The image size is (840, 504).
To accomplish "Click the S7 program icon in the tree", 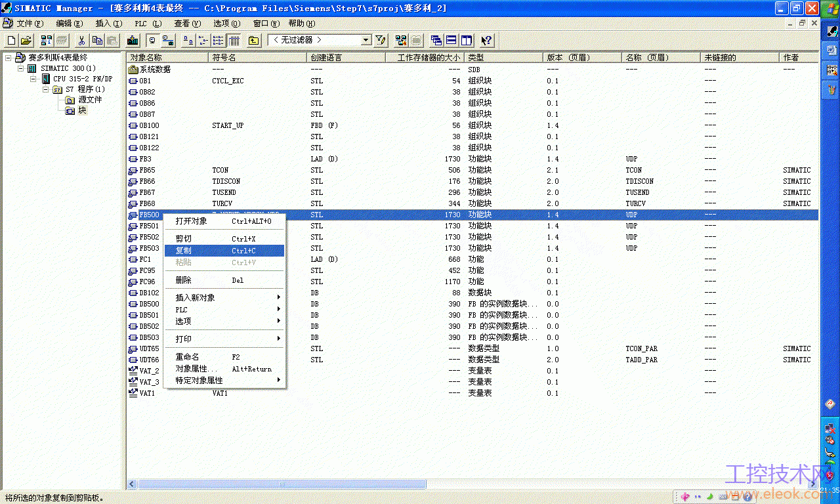I will click(x=58, y=89).
